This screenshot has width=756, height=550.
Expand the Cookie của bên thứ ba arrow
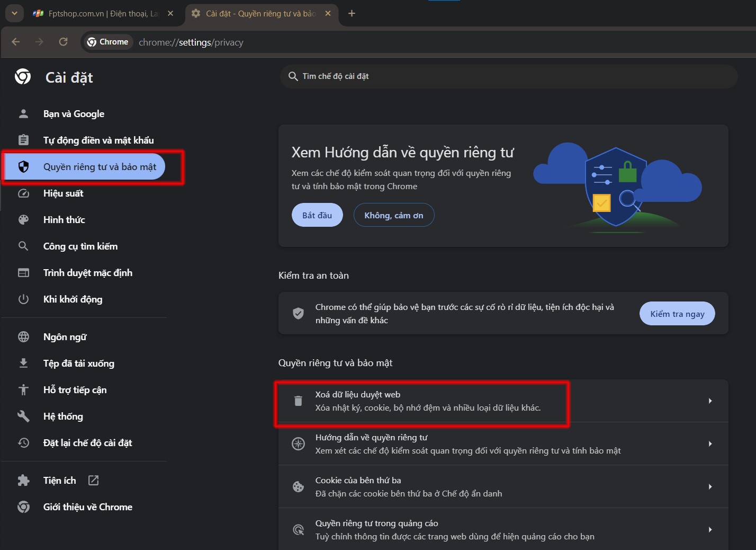coord(710,487)
